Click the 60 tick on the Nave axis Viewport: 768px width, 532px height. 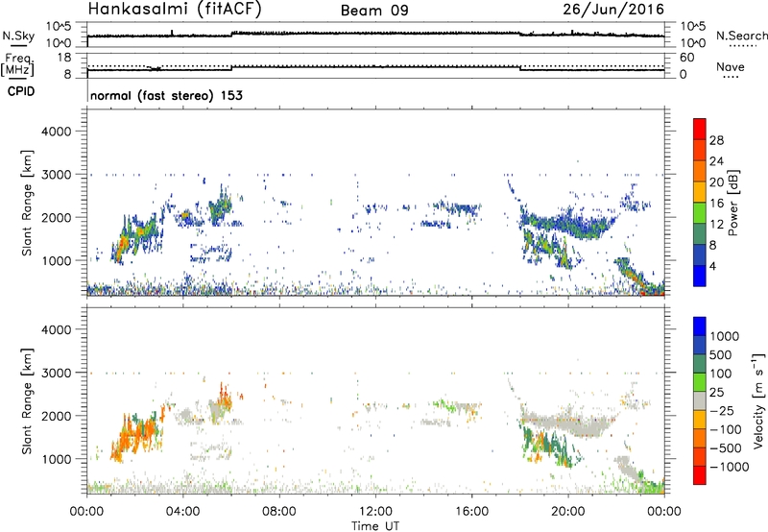(x=686, y=58)
